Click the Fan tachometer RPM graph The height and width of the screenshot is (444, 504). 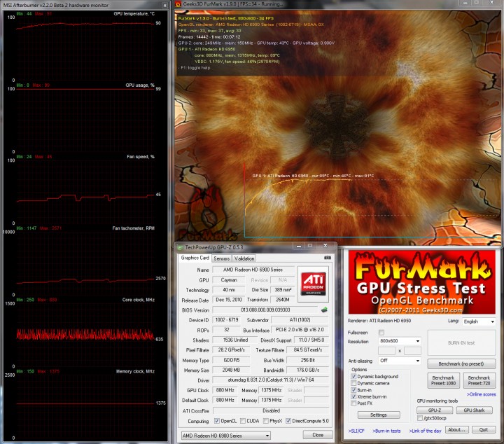coord(85,263)
